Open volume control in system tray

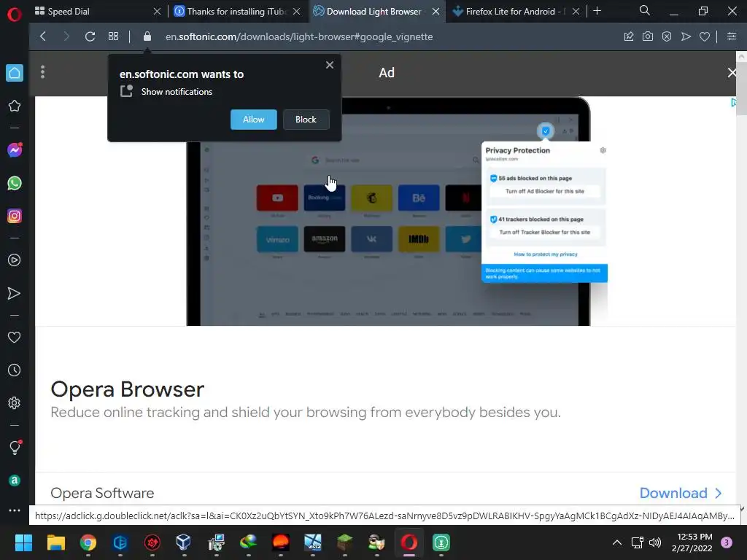click(x=656, y=542)
